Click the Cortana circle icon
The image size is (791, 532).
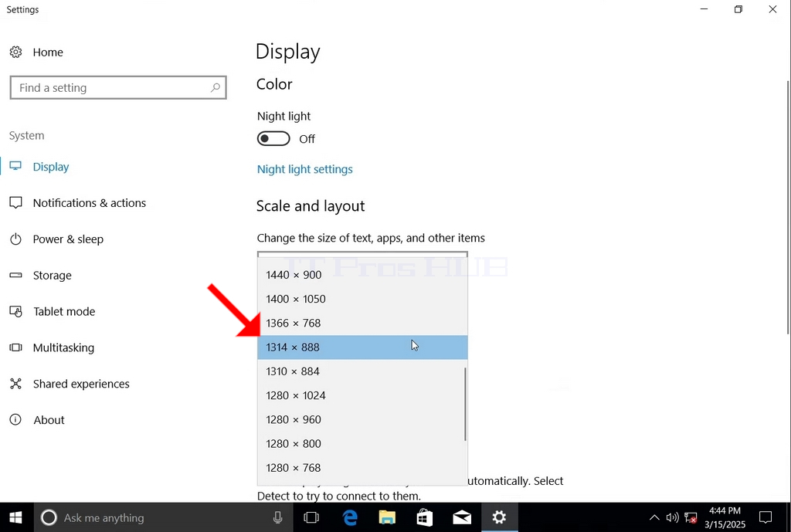(49, 517)
